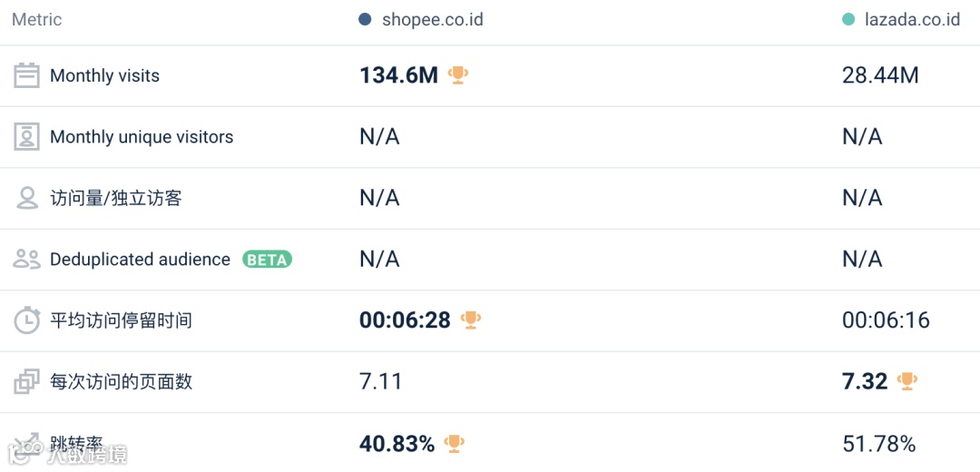Click the 134.6M shopee monthly visits value

pos(398,75)
